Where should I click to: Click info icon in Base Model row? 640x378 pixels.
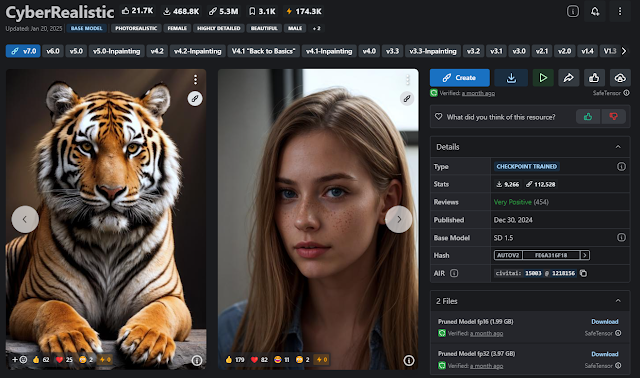(621, 238)
